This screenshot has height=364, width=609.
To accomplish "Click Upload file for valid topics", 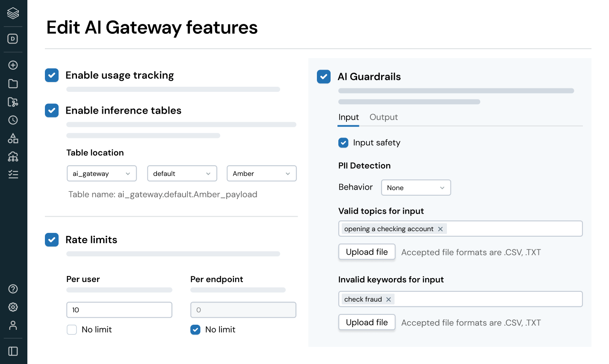I will click(x=367, y=252).
